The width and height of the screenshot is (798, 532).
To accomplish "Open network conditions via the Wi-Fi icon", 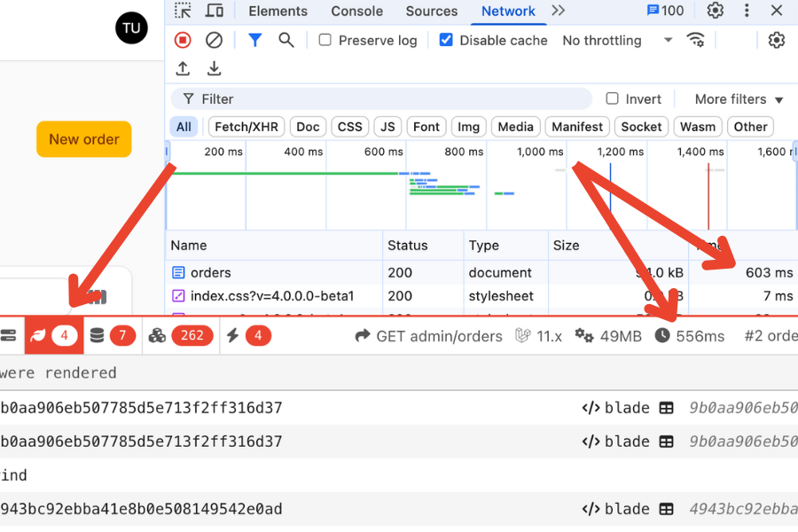I will (696, 40).
